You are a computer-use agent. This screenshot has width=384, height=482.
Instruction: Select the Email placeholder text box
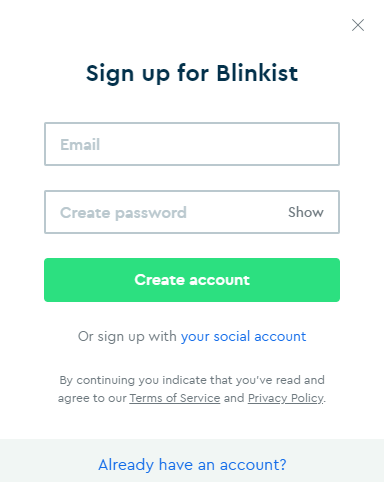click(192, 144)
